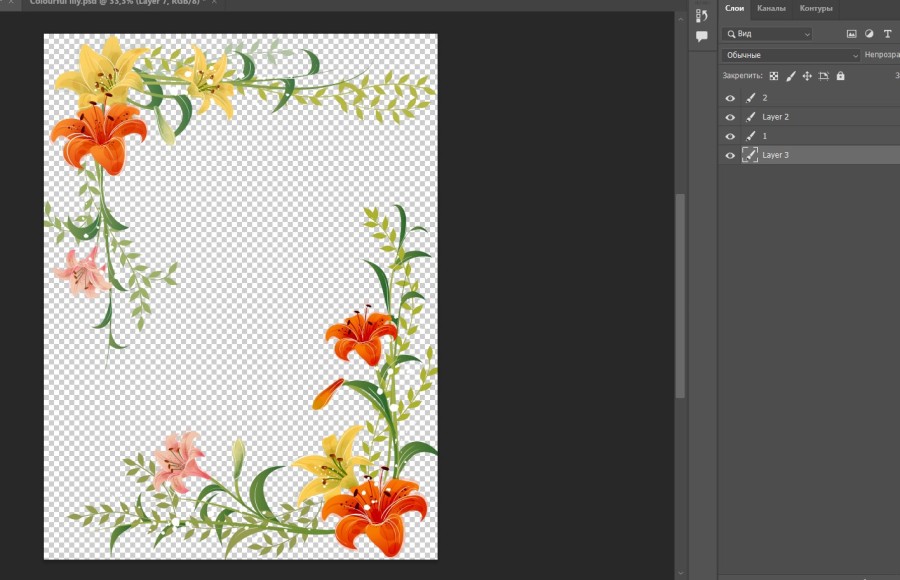Select the lock position icon
Image resolution: width=900 pixels, height=580 pixels.
(x=807, y=76)
